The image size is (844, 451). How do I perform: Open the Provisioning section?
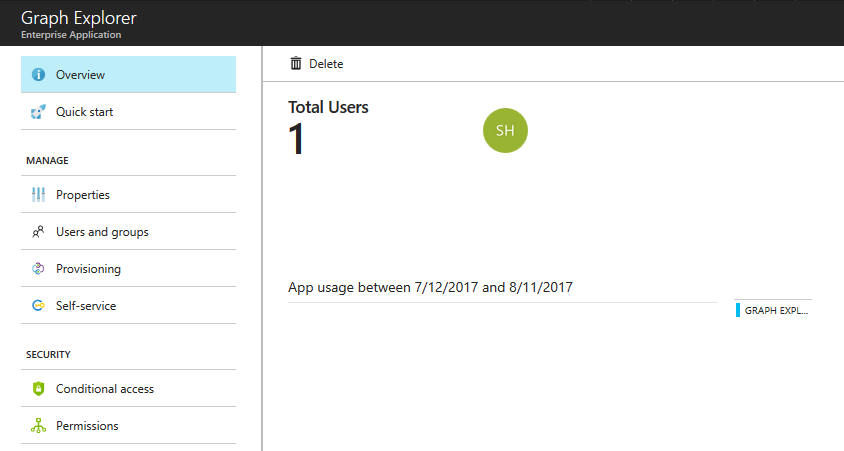pyautogui.click(x=128, y=269)
